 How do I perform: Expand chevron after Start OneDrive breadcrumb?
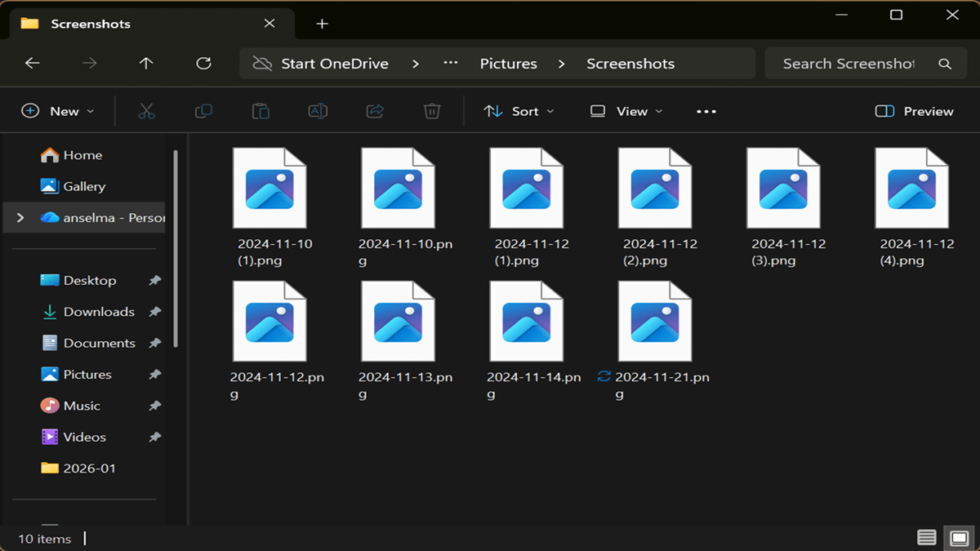pyautogui.click(x=416, y=64)
